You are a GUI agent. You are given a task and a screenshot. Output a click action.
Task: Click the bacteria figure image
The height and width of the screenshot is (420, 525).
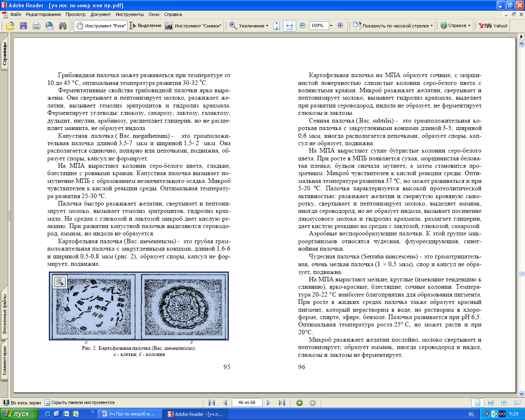pyautogui.click(x=139, y=306)
